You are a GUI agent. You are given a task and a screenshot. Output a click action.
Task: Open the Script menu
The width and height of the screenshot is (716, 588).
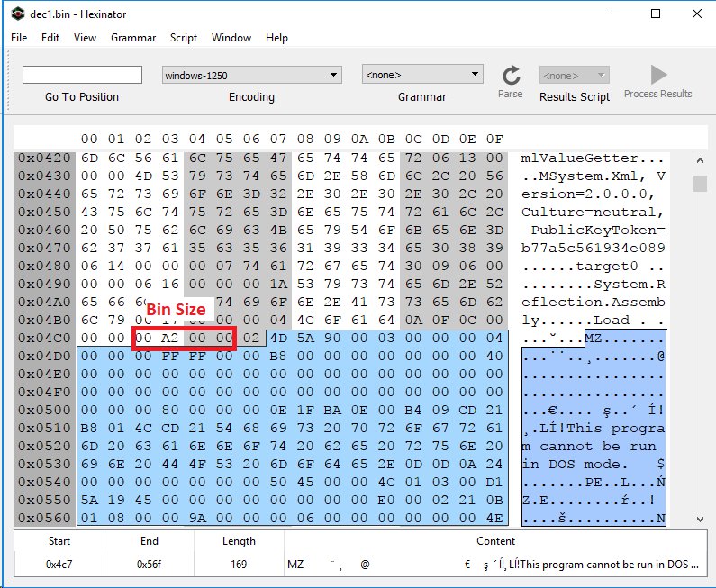click(184, 38)
